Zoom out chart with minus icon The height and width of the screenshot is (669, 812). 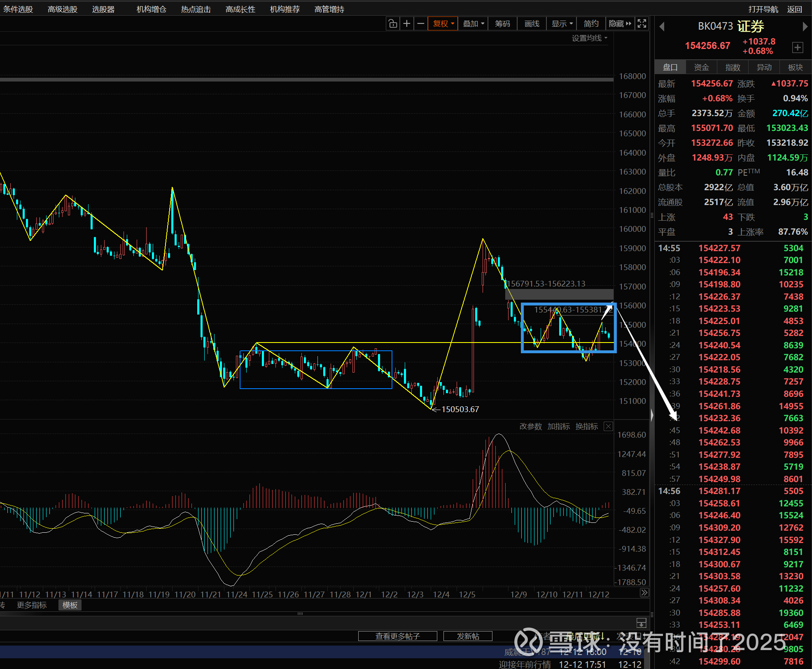(x=420, y=24)
